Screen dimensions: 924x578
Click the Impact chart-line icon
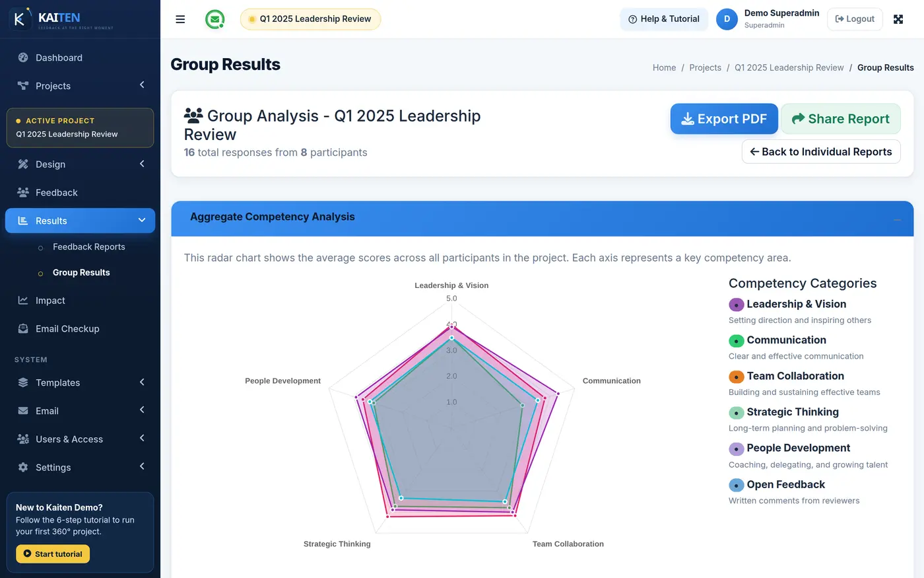coord(23,301)
